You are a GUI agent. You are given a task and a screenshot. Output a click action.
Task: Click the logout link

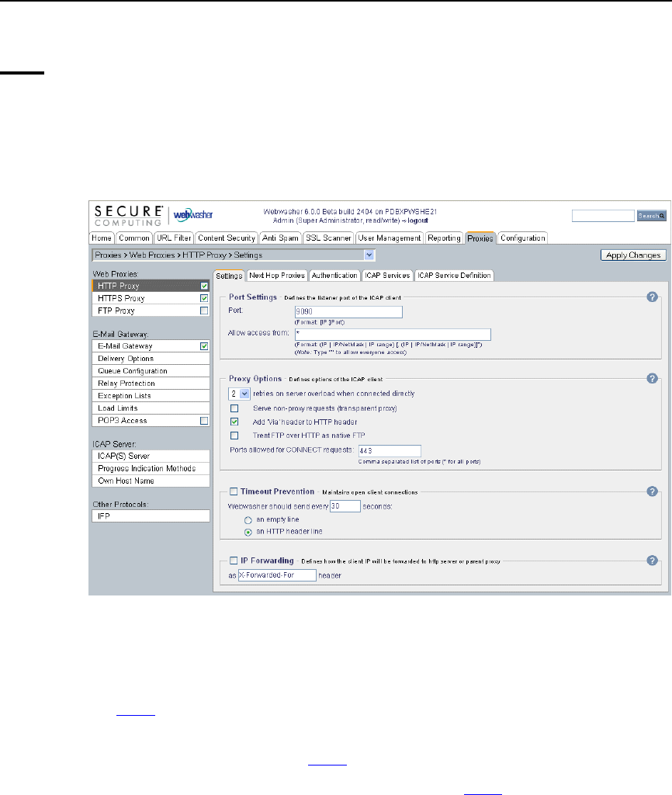pyautogui.click(x=417, y=220)
